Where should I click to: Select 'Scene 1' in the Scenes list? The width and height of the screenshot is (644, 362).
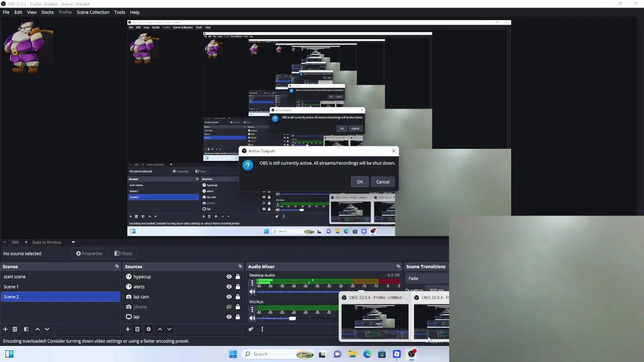point(60,287)
